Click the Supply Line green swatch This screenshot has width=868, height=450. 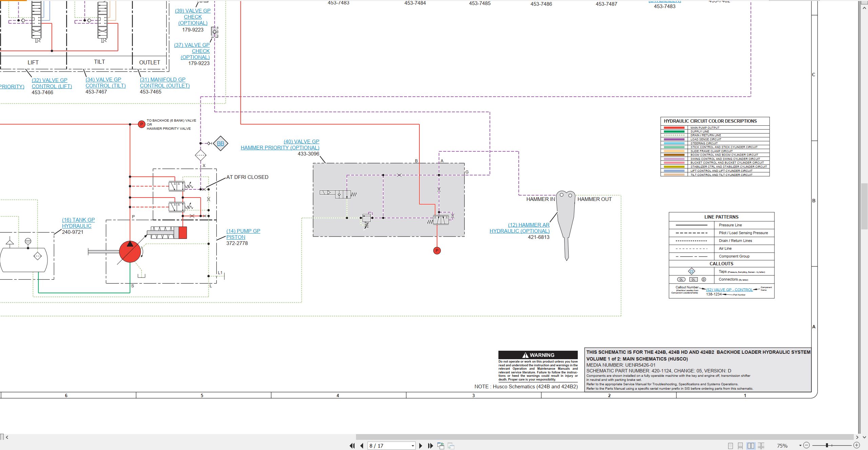coord(674,131)
